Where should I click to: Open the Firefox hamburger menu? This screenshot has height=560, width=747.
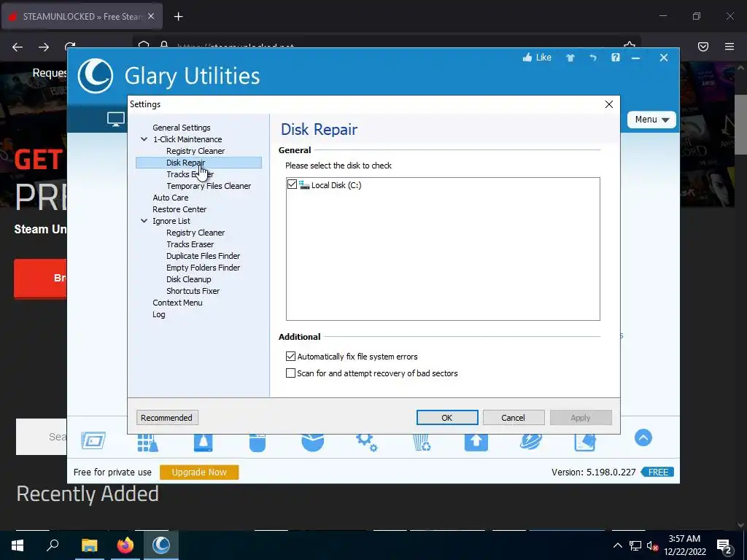[x=729, y=47]
